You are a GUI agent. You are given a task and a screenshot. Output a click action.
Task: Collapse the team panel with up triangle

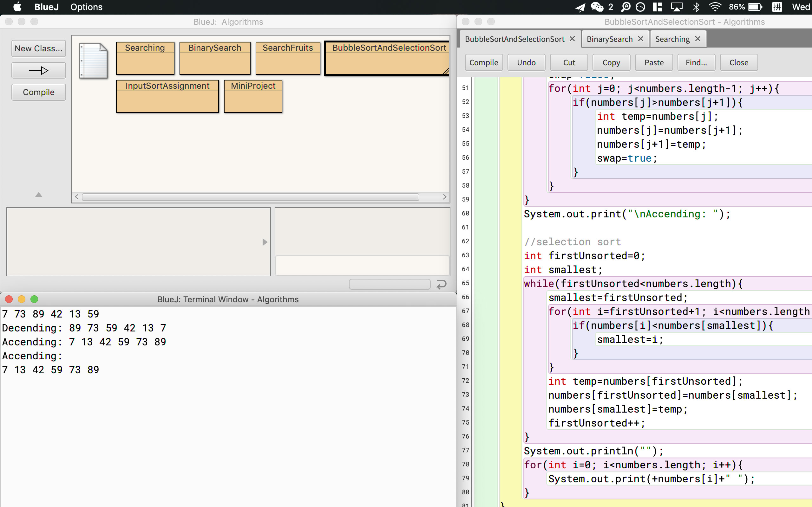click(39, 195)
